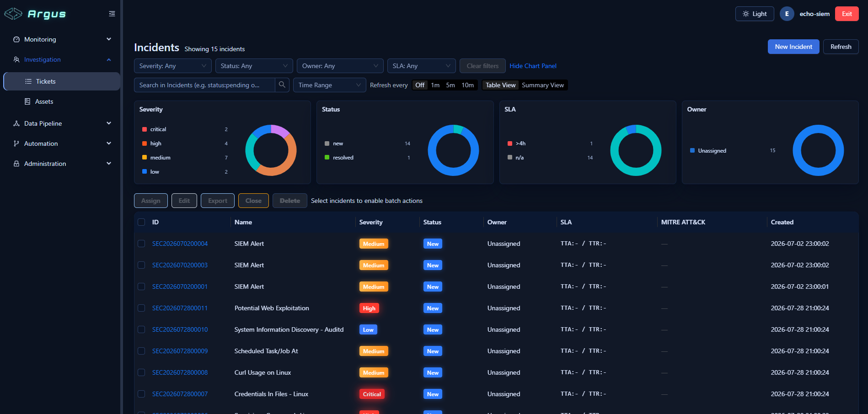868x414 pixels.
Task: Collapse the sidebar with the menu-fold icon
Action: [x=112, y=14]
